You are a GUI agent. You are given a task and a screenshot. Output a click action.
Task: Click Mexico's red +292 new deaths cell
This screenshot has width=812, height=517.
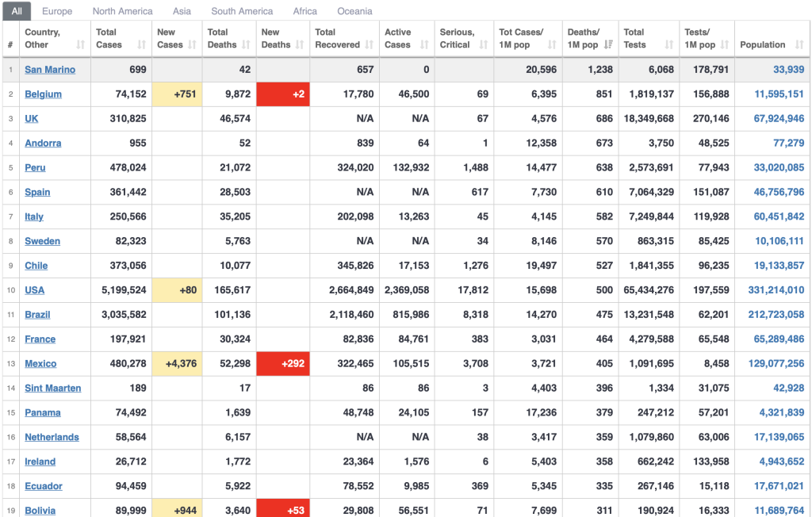pyautogui.click(x=283, y=364)
